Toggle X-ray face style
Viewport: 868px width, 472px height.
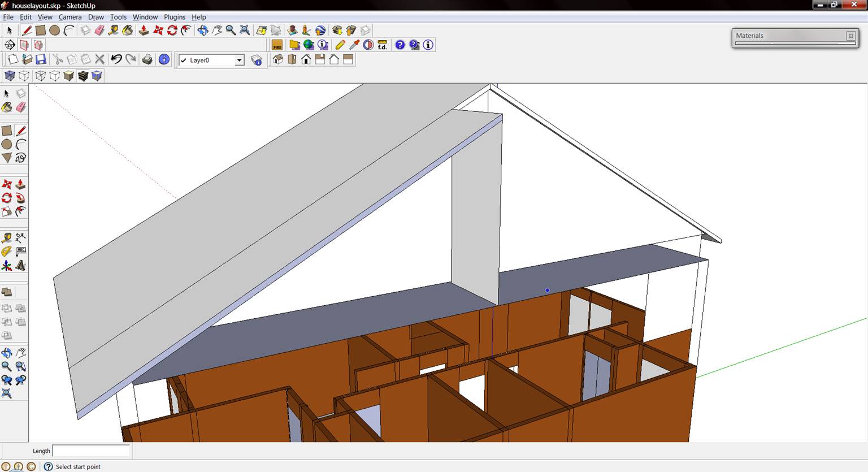[10, 76]
